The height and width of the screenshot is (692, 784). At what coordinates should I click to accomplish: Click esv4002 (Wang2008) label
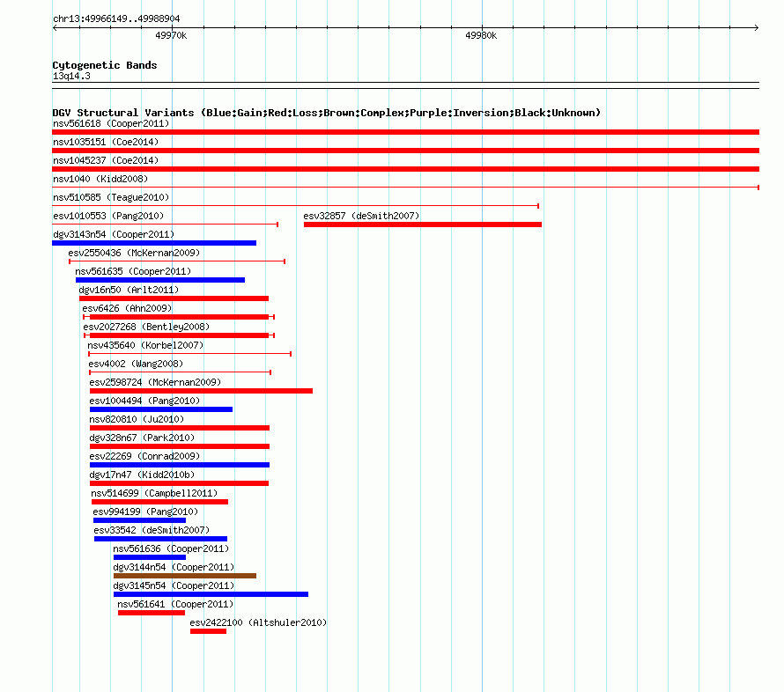[136, 364]
